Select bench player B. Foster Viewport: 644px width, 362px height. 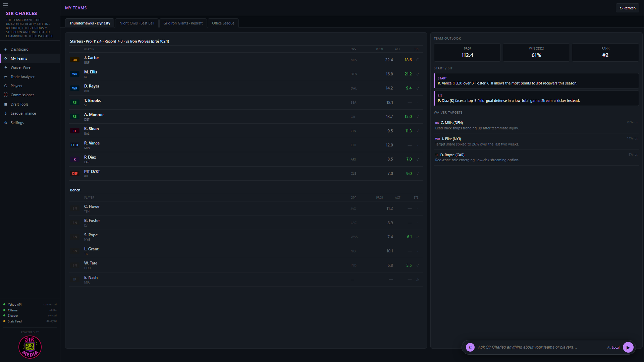tap(246, 223)
